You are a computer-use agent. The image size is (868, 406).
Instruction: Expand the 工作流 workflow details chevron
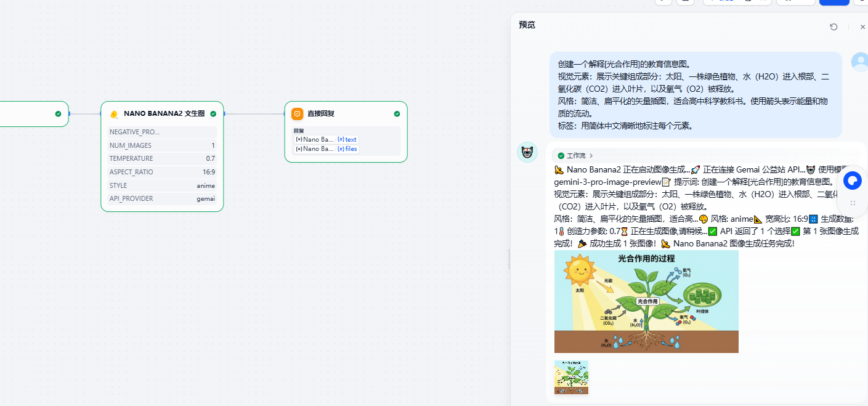point(591,156)
